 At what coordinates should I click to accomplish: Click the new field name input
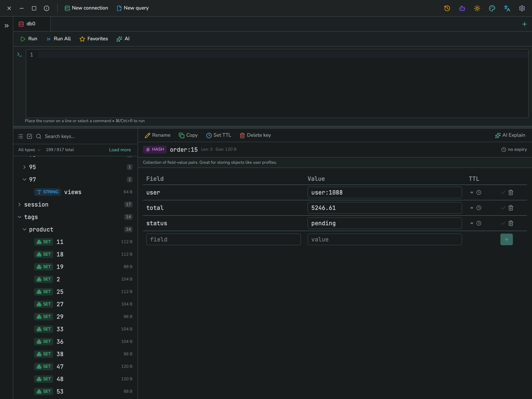[223, 240]
